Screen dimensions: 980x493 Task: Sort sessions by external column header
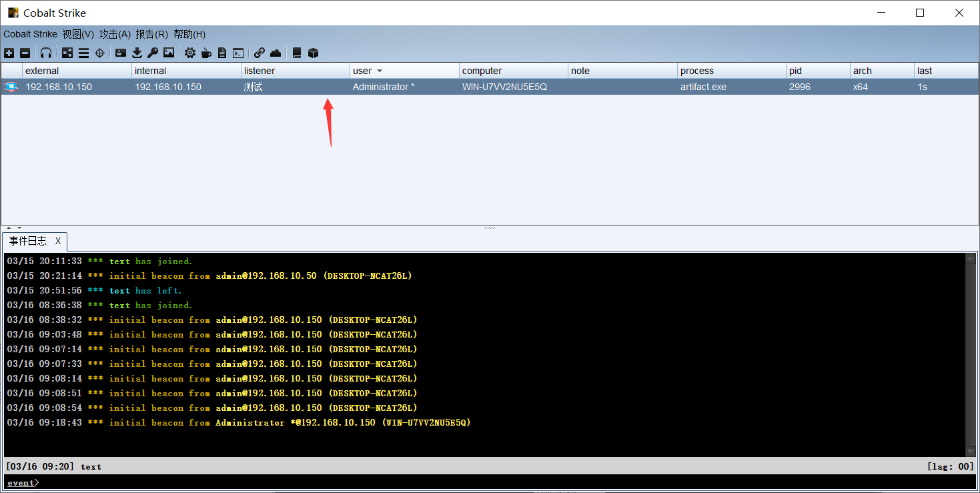pyautogui.click(x=77, y=71)
